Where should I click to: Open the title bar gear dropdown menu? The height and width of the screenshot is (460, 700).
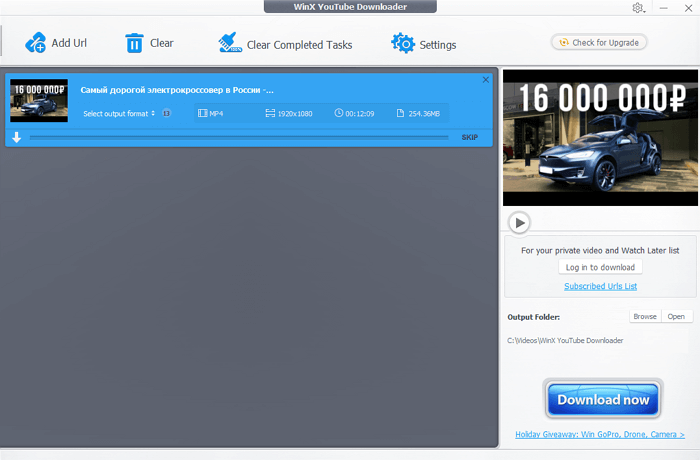coord(640,8)
